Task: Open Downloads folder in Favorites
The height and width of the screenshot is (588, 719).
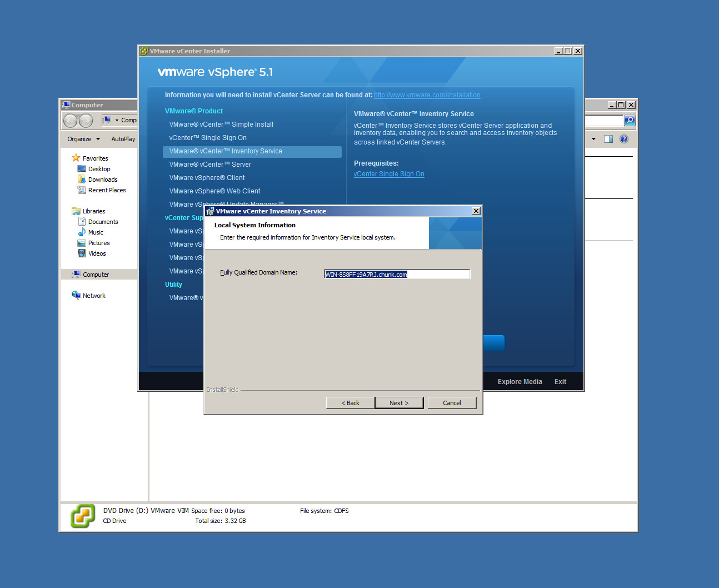Action: click(102, 180)
